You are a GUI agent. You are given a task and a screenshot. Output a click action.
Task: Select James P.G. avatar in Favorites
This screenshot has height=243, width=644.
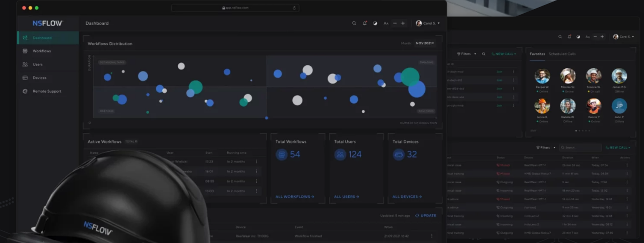[x=619, y=76]
